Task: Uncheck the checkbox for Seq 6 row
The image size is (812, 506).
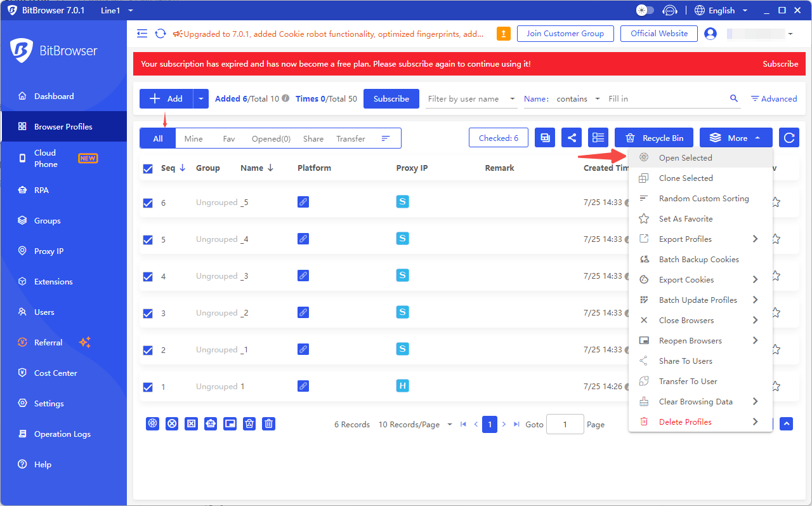Action: [x=148, y=203]
